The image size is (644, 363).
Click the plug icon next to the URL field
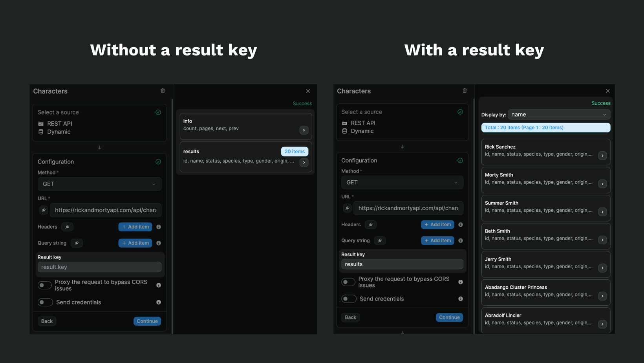click(x=44, y=210)
